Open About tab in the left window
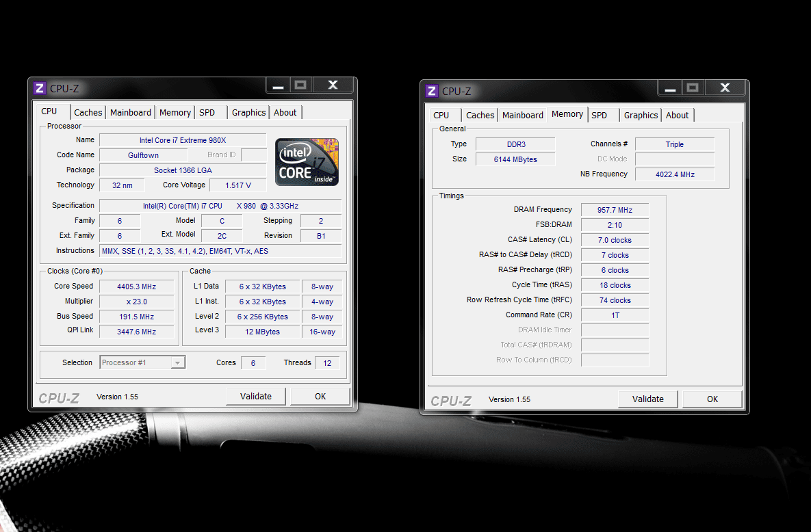This screenshot has height=532, width=811. pyautogui.click(x=285, y=113)
